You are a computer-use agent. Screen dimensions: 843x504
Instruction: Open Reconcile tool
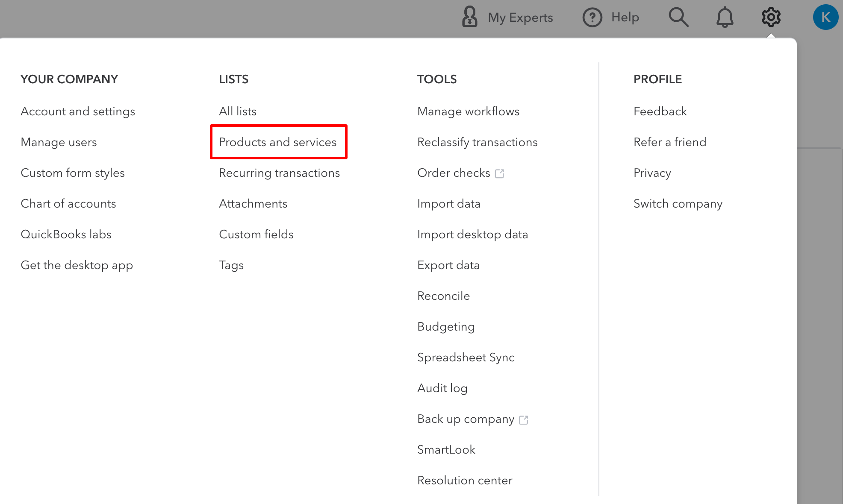tap(444, 296)
